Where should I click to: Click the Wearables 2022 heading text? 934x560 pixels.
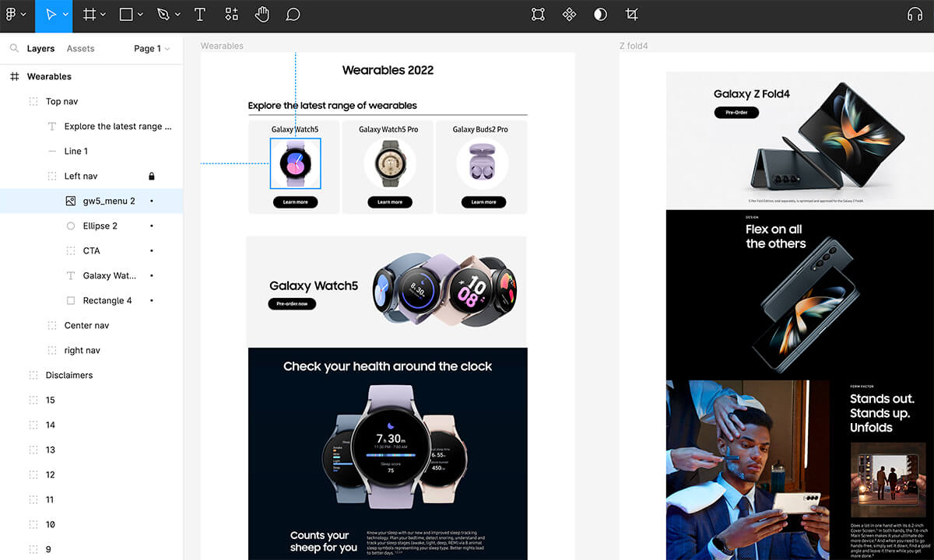[x=388, y=70]
